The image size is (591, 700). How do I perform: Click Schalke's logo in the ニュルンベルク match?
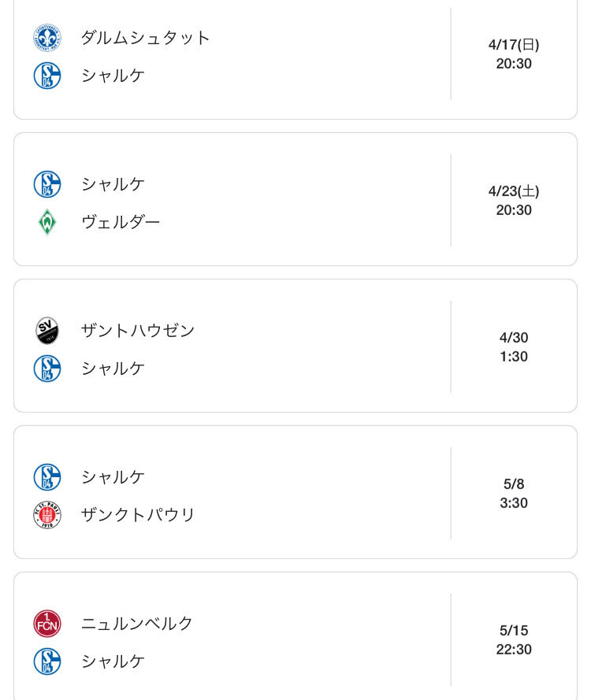(x=47, y=661)
